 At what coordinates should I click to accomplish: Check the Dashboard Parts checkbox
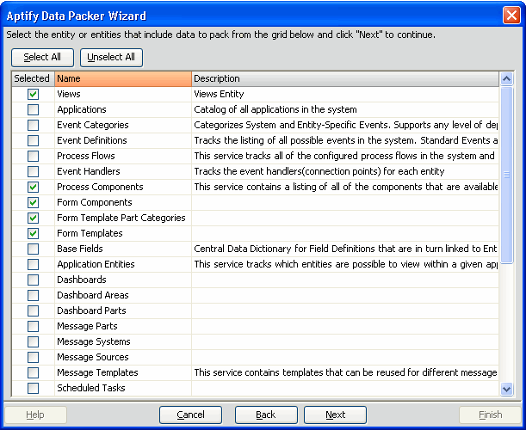[33, 311]
